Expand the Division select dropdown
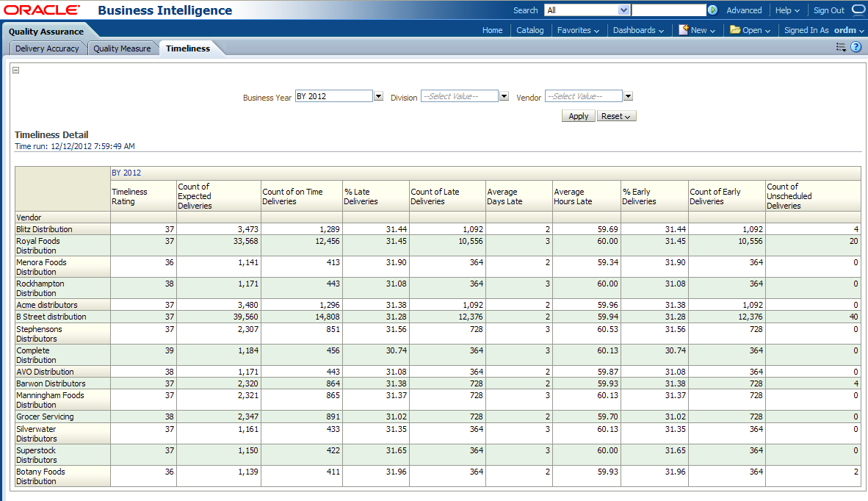Viewport: 868px width, 501px height. 504,96
